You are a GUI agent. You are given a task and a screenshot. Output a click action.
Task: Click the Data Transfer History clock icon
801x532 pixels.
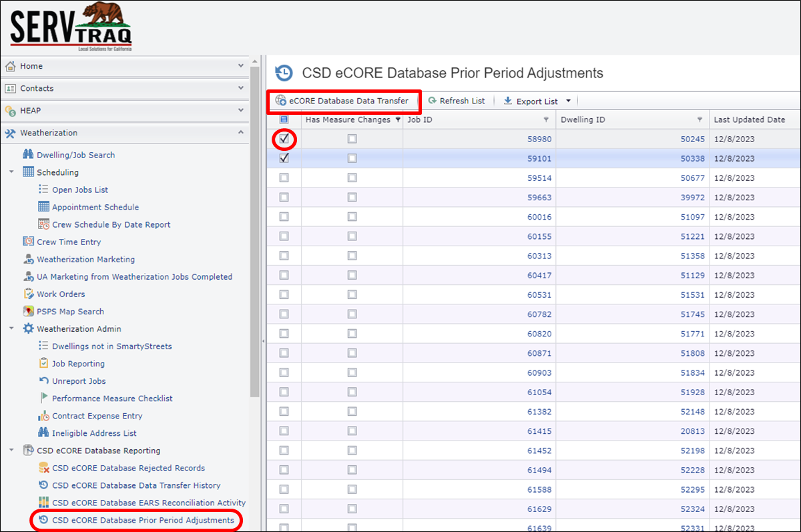[43, 485]
